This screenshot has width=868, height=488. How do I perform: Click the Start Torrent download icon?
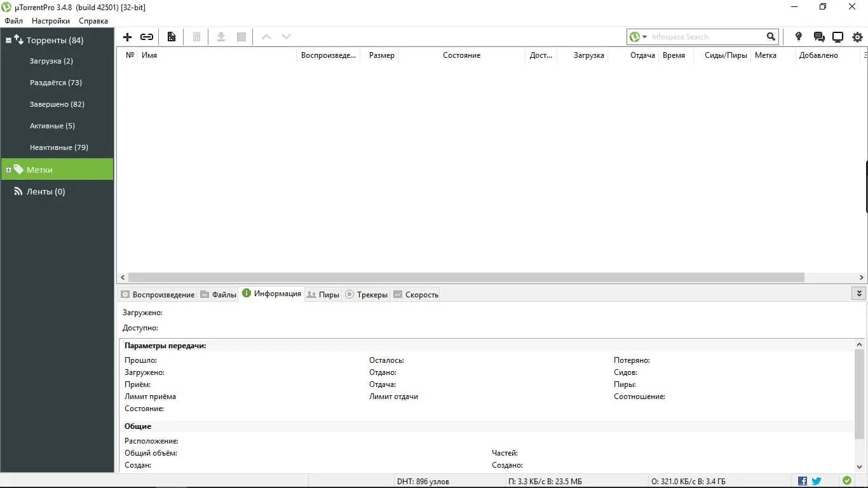[220, 36]
